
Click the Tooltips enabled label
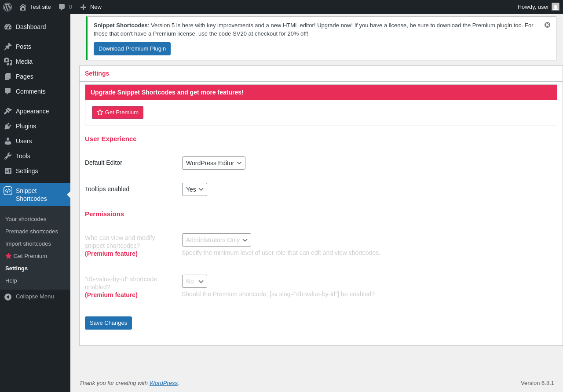click(x=107, y=189)
